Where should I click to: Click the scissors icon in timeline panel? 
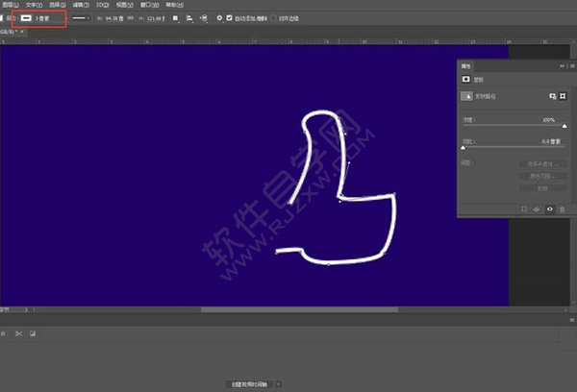17,333
